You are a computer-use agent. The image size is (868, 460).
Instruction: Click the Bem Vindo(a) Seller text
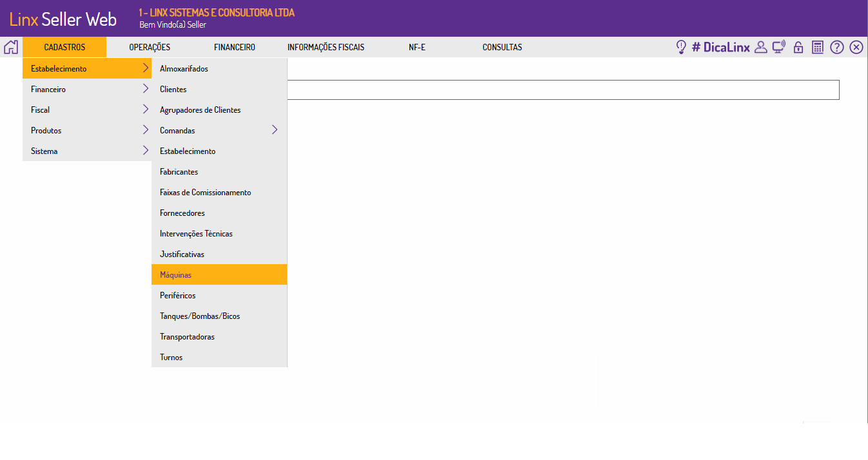(173, 25)
